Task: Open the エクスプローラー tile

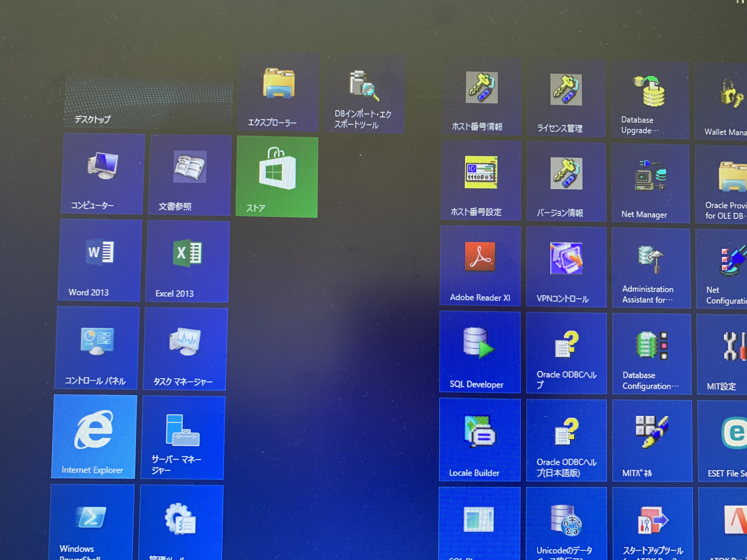Action: tap(278, 92)
